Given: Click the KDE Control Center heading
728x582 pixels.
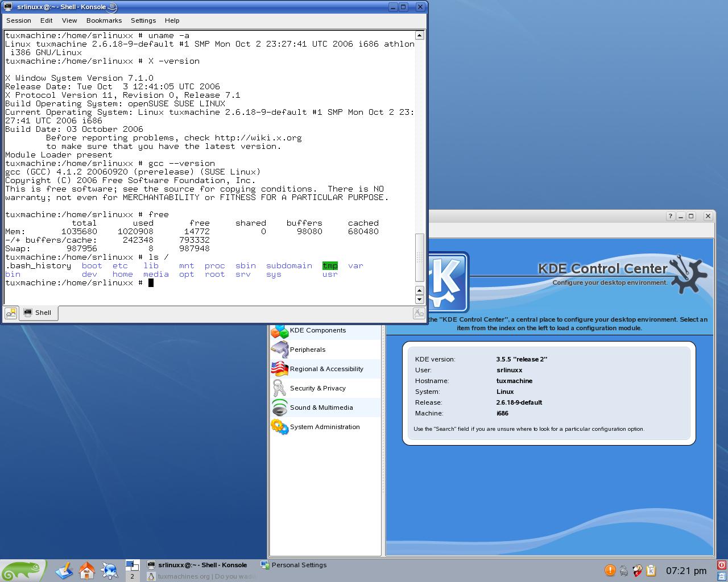Looking at the screenshot, I should tap(603, 268).
